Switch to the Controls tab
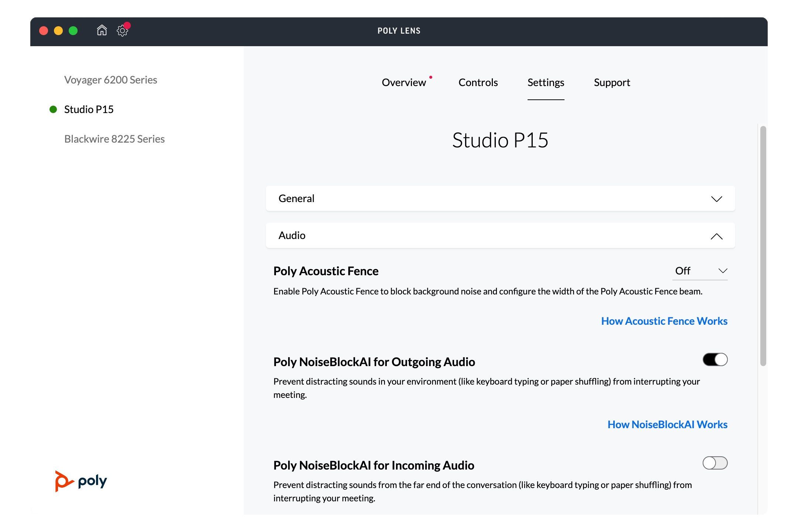The width and height of the screenshot is (798, 532). pyautogui.click(x=478, y=82)
